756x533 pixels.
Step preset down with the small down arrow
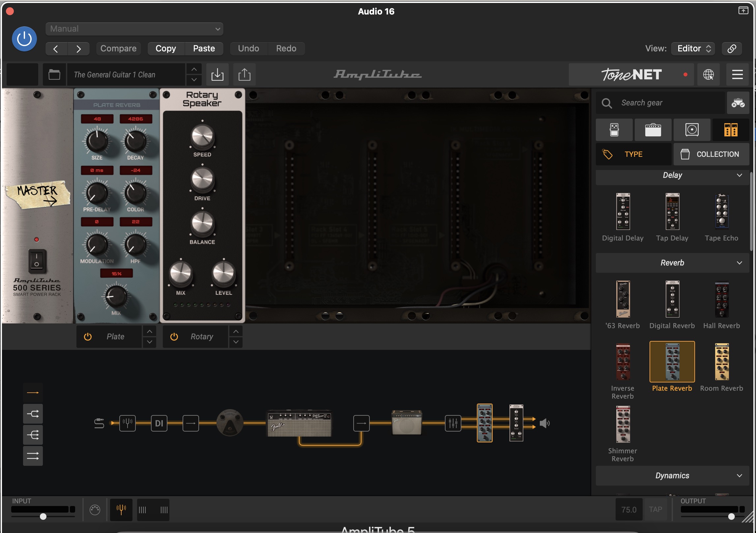coord(194,80)
